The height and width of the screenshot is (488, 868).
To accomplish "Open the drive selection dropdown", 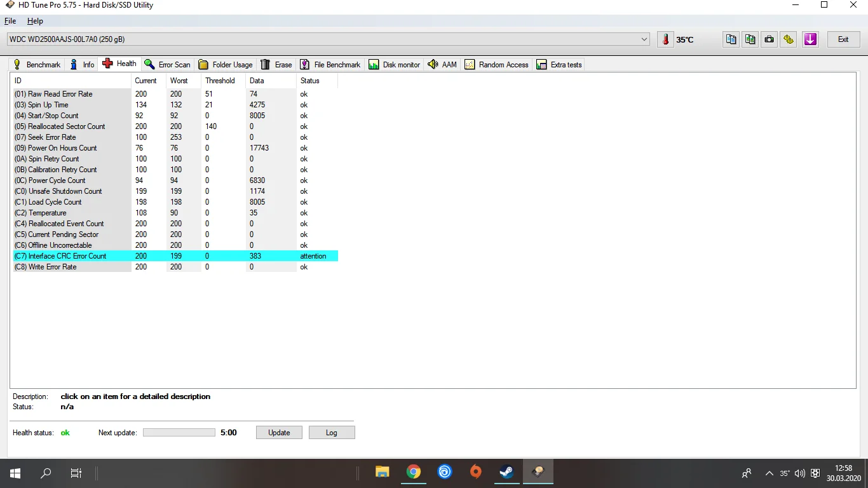I will point(329,39).
